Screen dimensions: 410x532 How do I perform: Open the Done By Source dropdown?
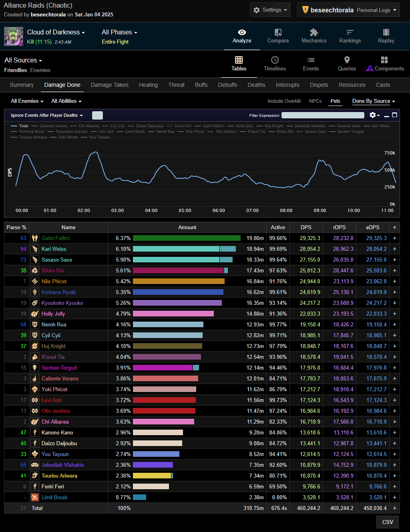point(374,101)
